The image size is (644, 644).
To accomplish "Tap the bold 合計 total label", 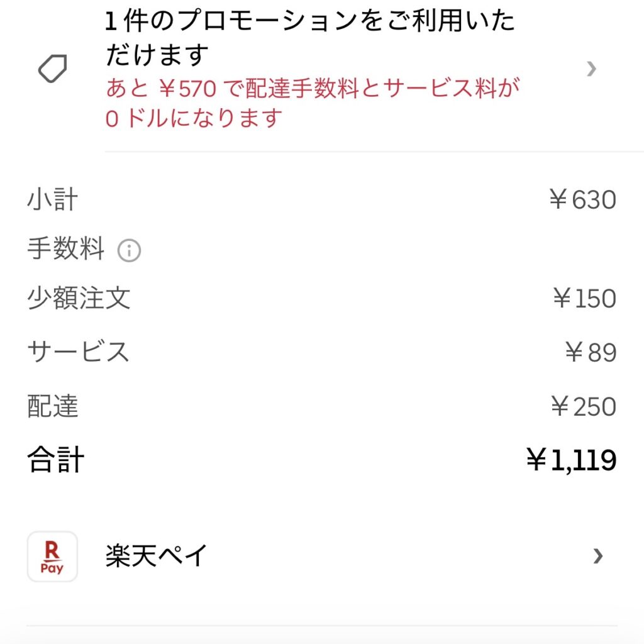I will coord(56,460).
